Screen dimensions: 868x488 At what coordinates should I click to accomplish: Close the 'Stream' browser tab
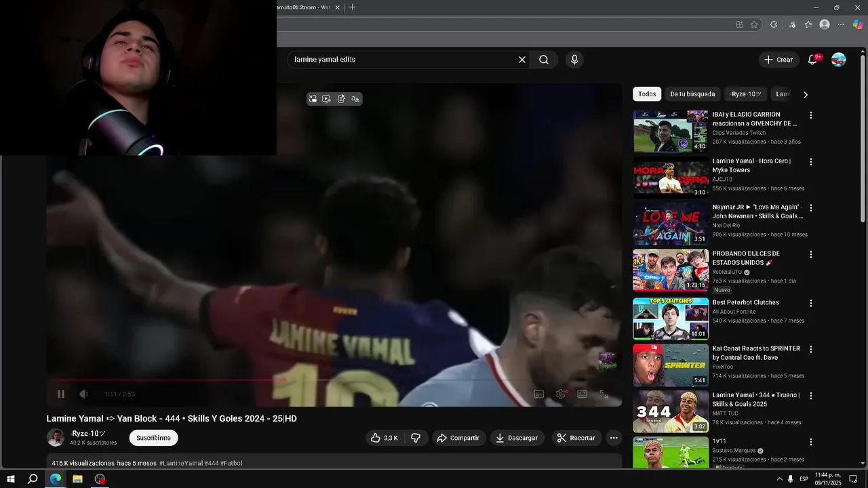point(337,7)
